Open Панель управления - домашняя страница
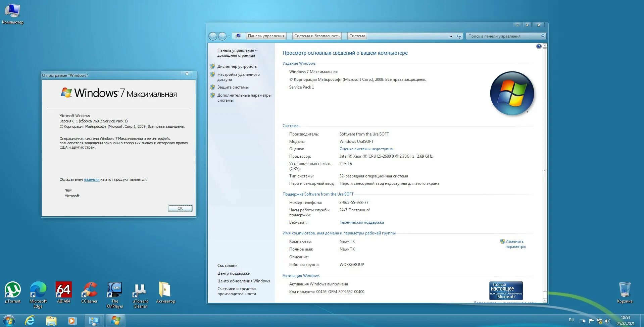This screenshot has height=327, width=644. (x=237, y=53)
